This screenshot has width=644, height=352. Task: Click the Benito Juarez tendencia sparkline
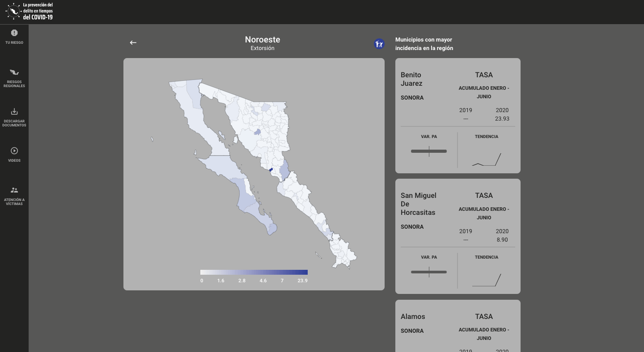coord(486,160)
